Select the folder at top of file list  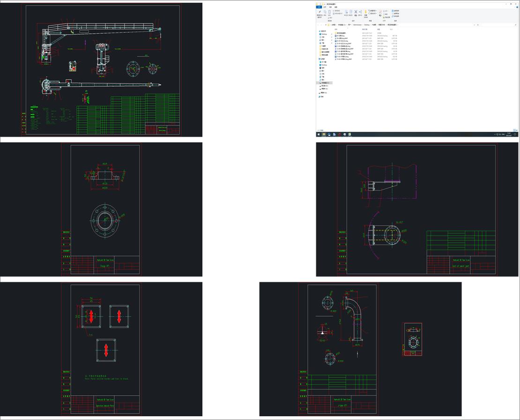click(x=341, y=33)
